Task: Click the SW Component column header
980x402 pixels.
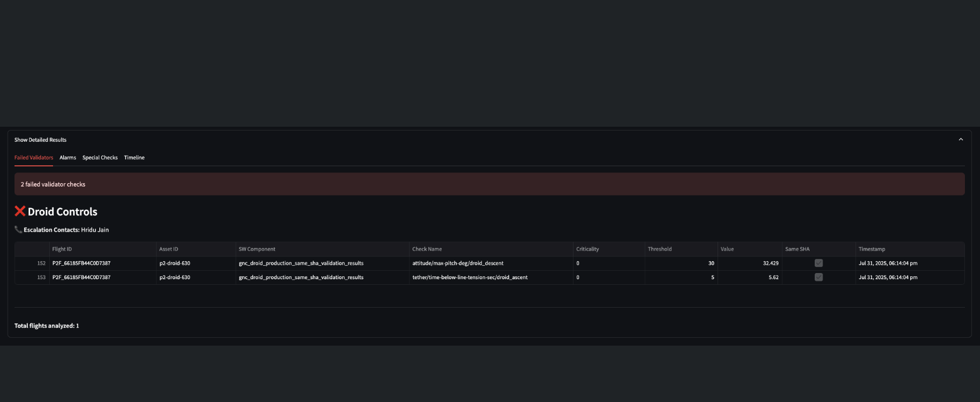Action: pos(322,249)
